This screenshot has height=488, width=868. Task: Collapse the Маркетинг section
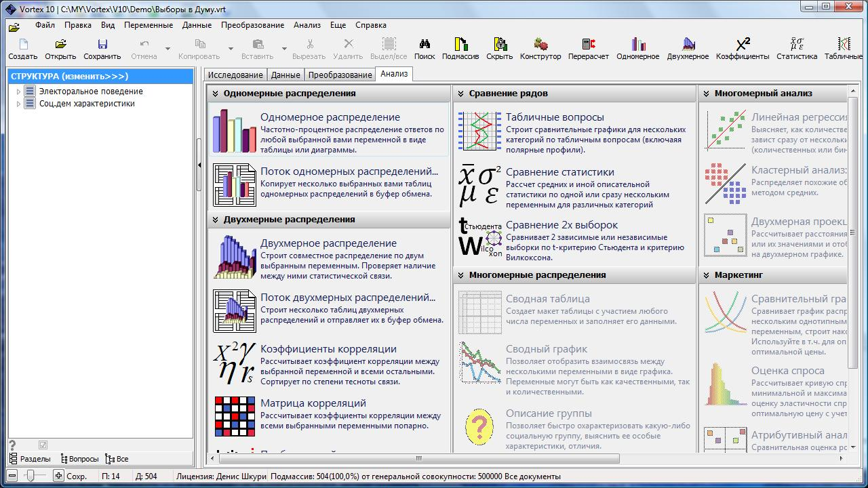point(707,275)
